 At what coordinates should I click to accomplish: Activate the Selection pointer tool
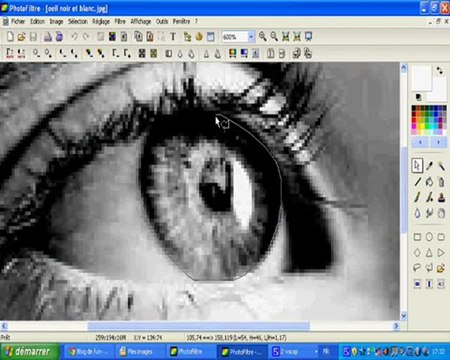(x=417, y=165)
